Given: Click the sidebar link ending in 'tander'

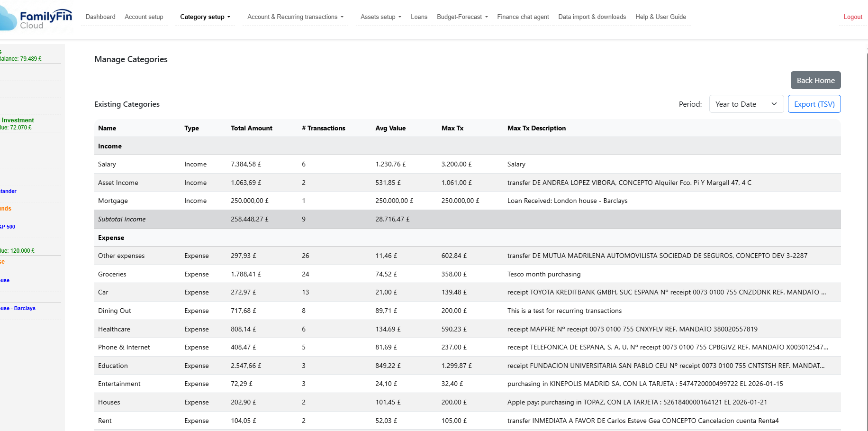Looking at the screenshot, I should pyautogui.click(x=8, y=191).
